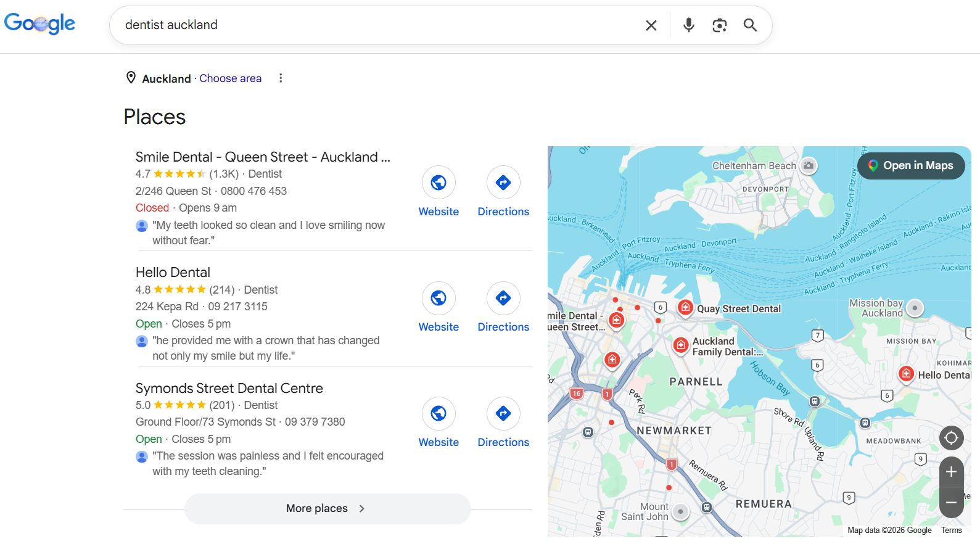Get Directions icon for Smile Dental

[x=503, y=183]
